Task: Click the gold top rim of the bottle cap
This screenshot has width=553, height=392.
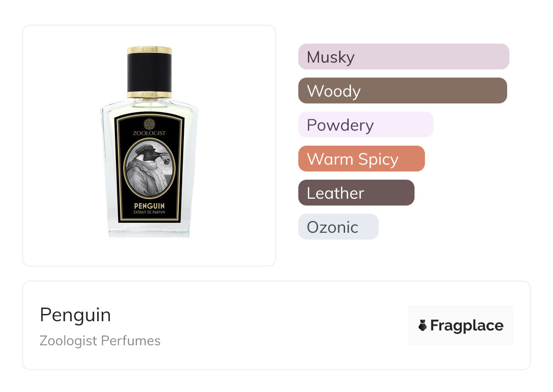Action: coord(149,50)
